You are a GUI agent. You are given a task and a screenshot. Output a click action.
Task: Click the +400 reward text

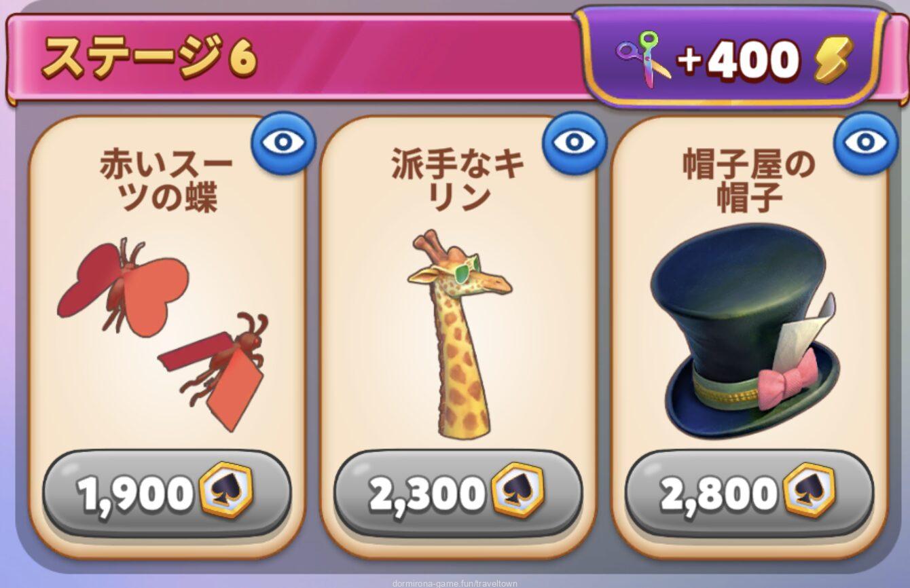click(739, 60)
